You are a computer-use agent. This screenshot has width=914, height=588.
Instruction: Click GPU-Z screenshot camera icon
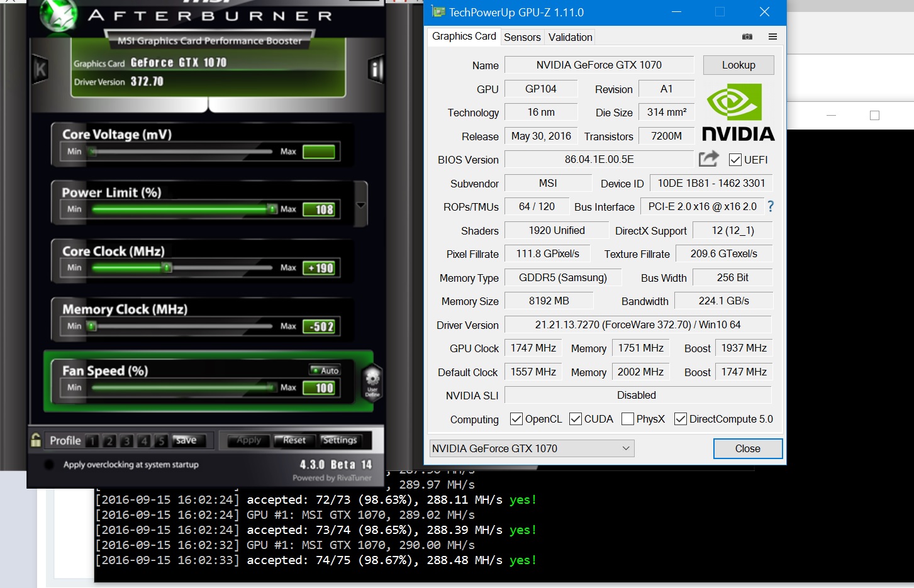(747, 37)
